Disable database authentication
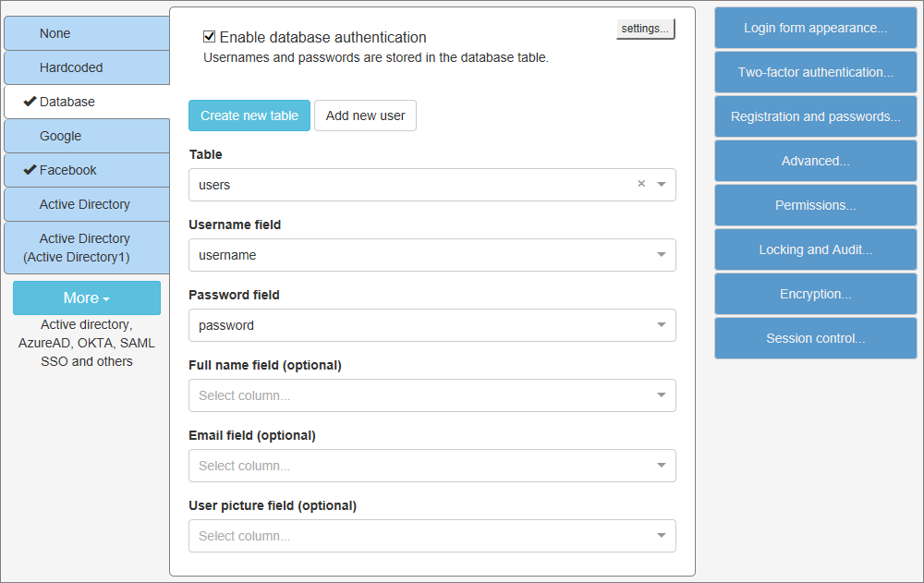The image size is (924, 583). [210, 37]
